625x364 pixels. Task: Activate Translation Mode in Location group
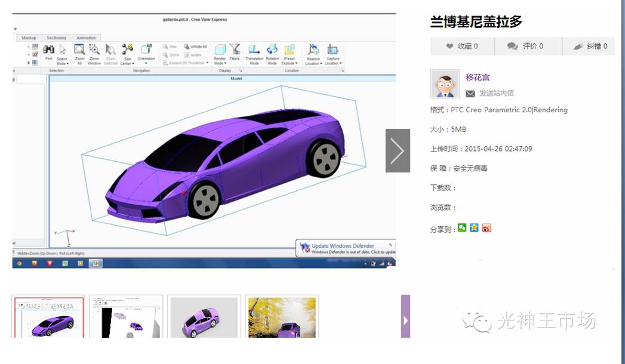tap(254, 54)
